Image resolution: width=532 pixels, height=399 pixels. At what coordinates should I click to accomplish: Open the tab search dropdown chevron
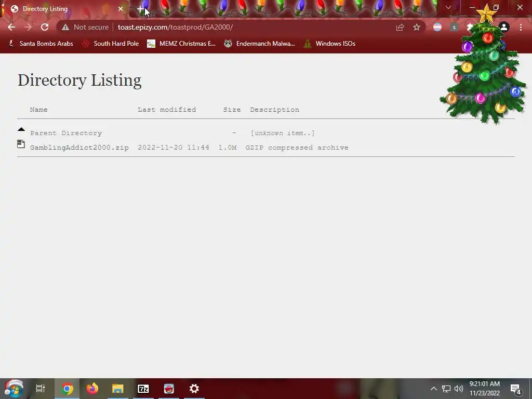coord(448,7)
